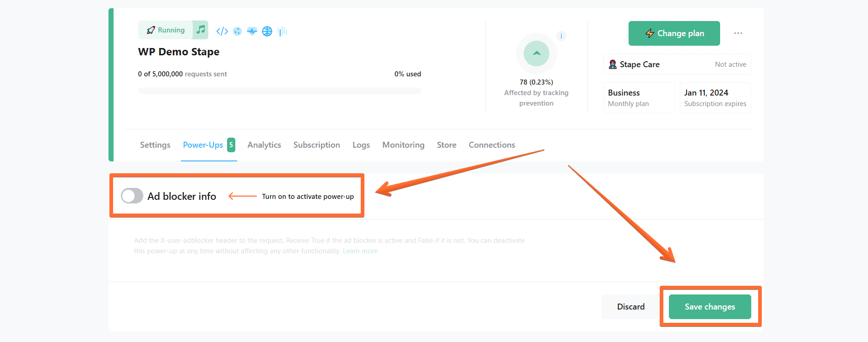Click the Stape Care Not active row
The height and width of the screenshot is (342, 868).
click(x=677, y=64)
